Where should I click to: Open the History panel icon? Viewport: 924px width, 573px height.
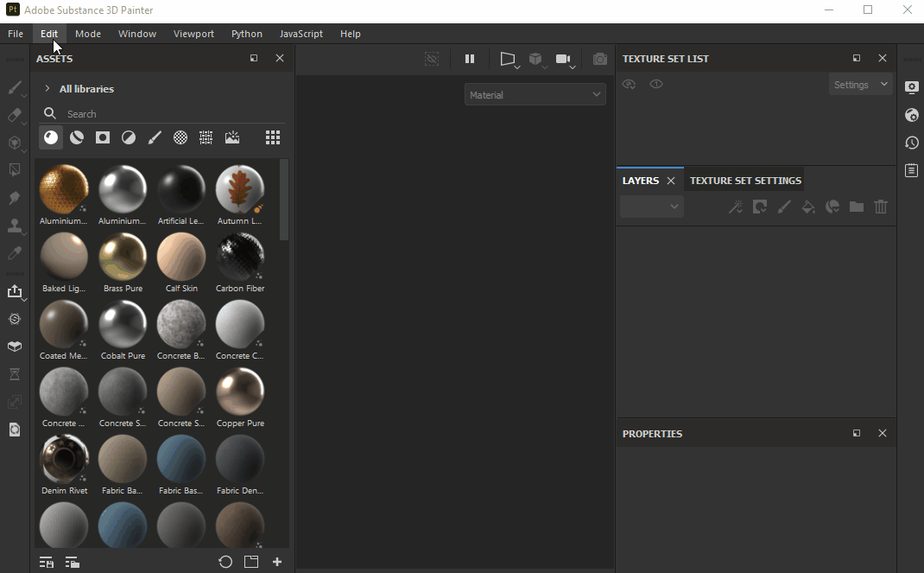point(912,143)
